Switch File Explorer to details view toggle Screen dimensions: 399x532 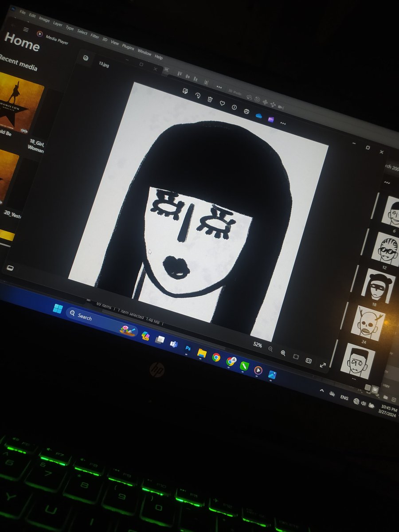pos(368,388)
